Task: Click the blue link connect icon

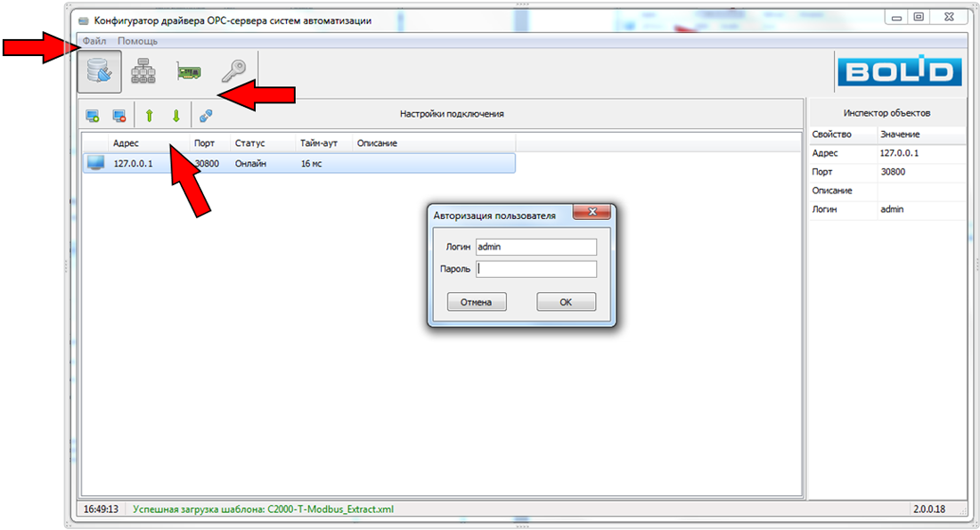Action: click(206, 115)
